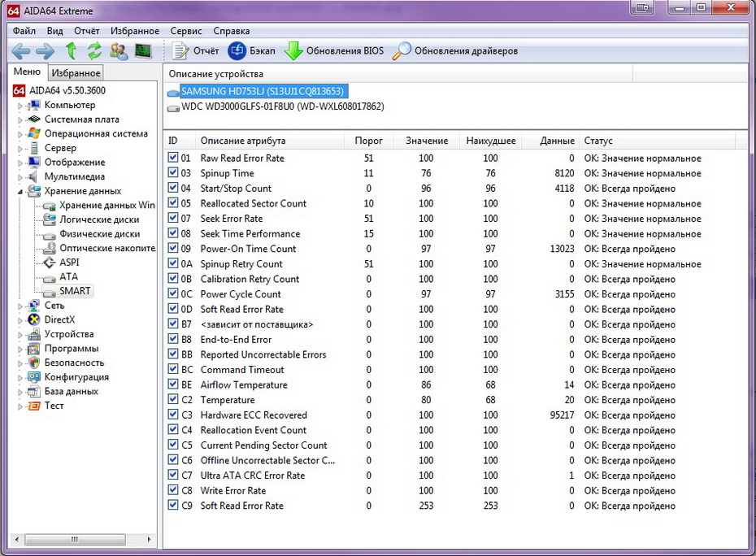
Task: Open the Файл menu
Action: click(24, 31)
